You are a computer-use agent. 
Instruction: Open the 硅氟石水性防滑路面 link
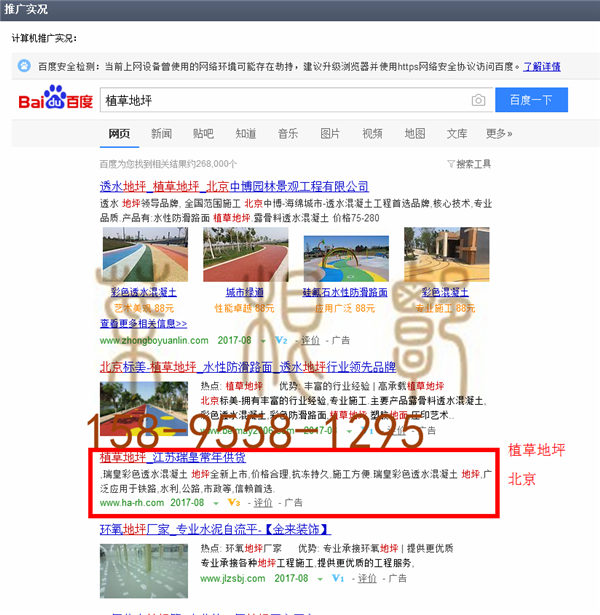tap(345, 292)
